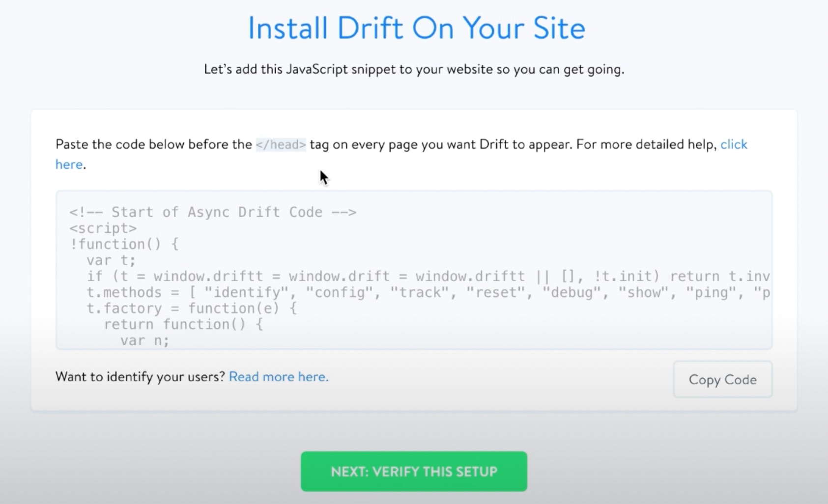This screenshot has height=504, width=828.
Task: Click the '!function() {' code line
Action: click(124, 244)
